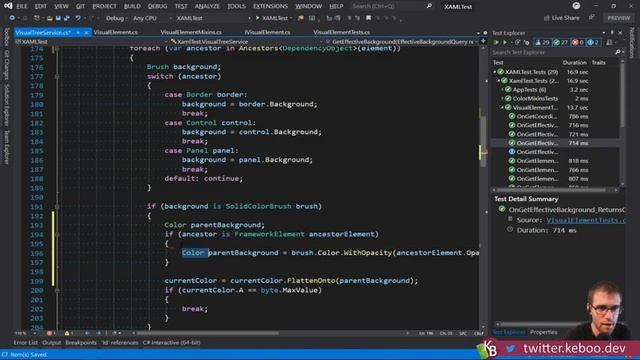Switch to the VisualElementTests.cs tab
640x360 pixels.
click(x=342, y=32)
